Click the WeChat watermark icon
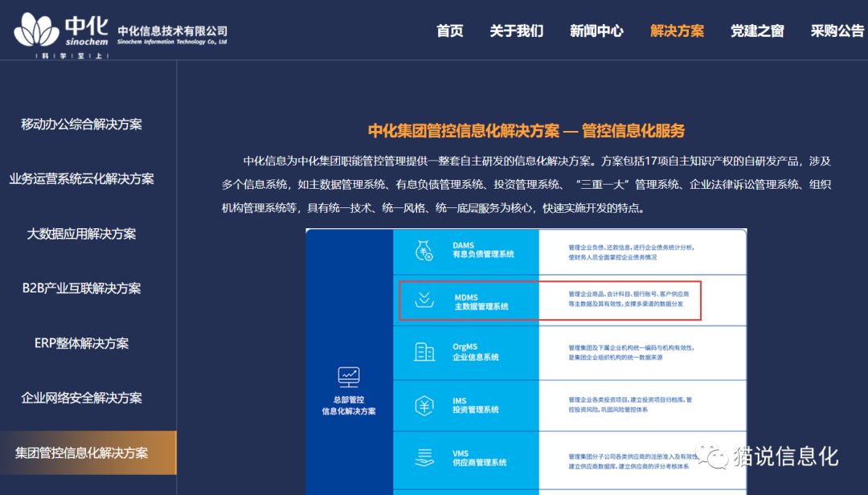 click(x=713, y=455)
